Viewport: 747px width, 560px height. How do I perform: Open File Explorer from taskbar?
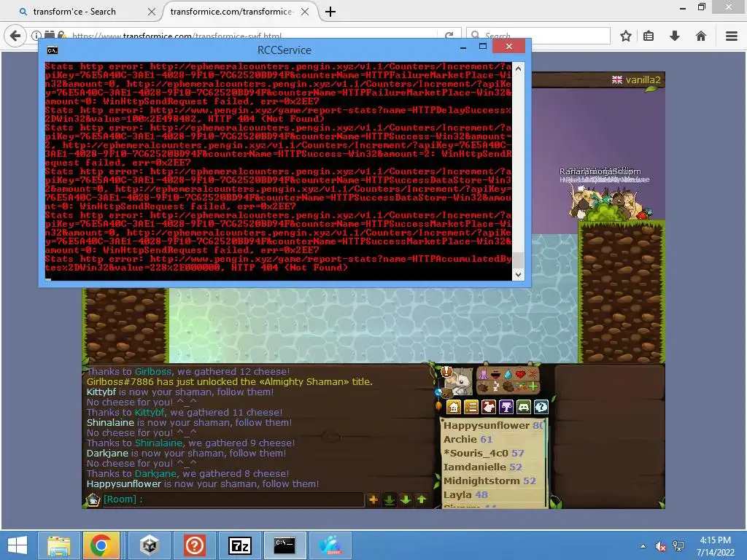point(58,545)
